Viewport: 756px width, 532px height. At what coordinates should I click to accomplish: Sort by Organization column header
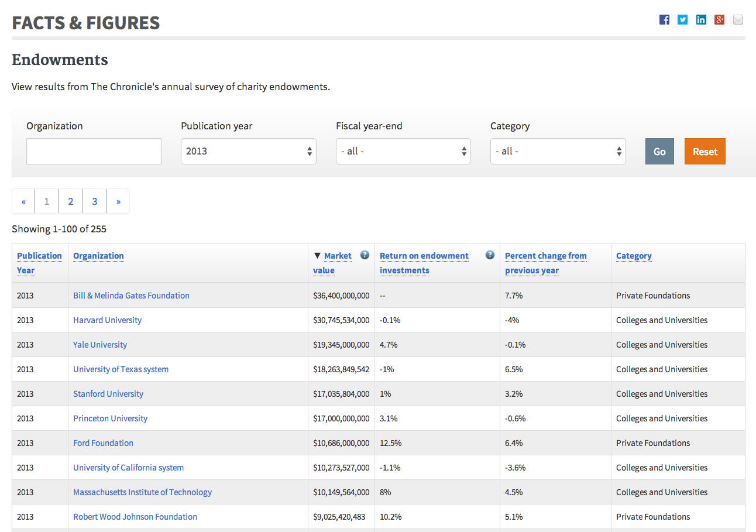point(98,256)
